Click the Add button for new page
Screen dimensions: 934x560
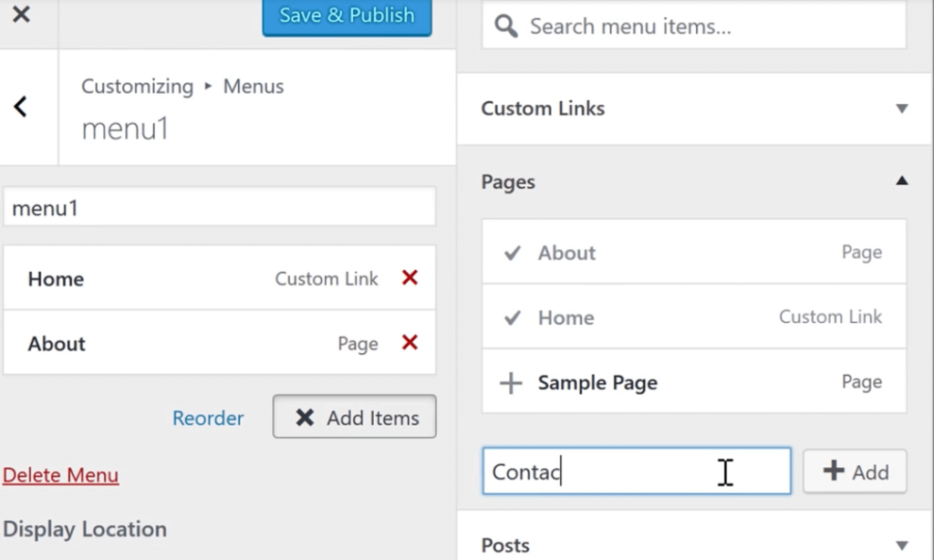pyautogui.click(x=855, y=472)
